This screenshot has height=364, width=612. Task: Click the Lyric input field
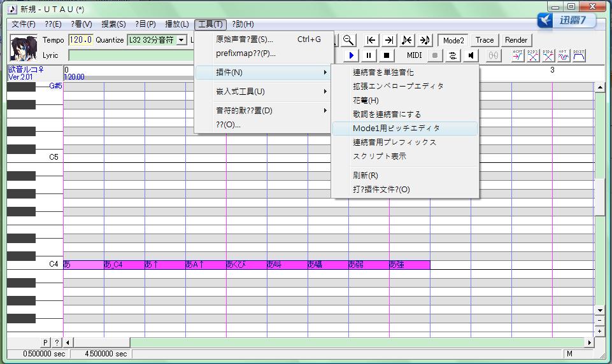point(131,55)
